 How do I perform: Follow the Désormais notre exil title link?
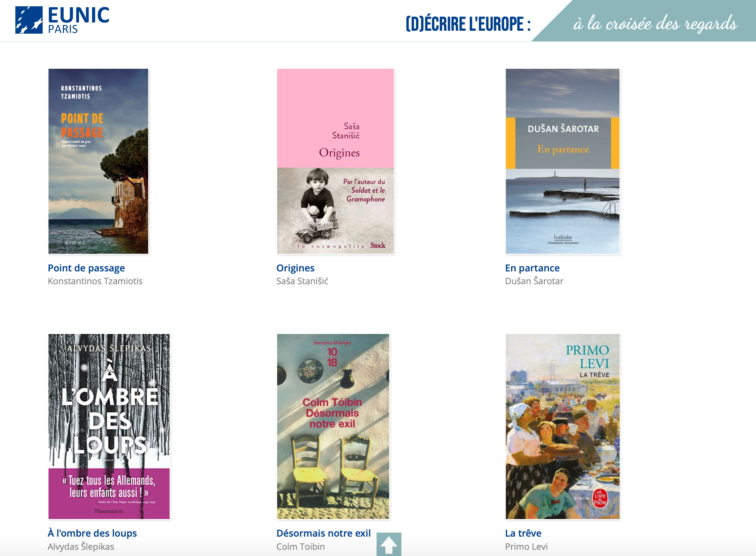tap(324, 533)
